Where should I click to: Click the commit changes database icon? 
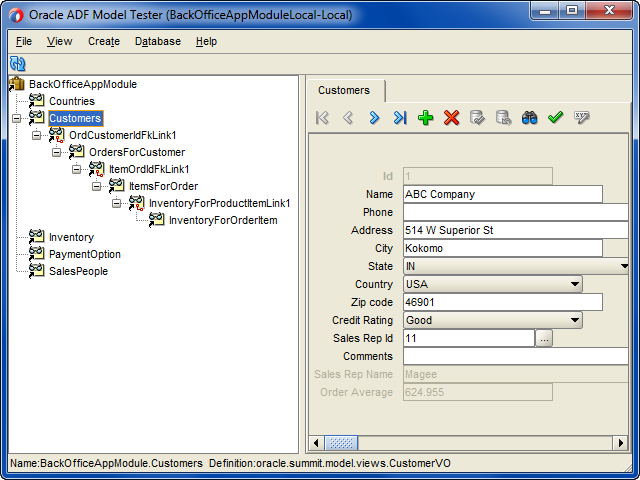(477, 118)
